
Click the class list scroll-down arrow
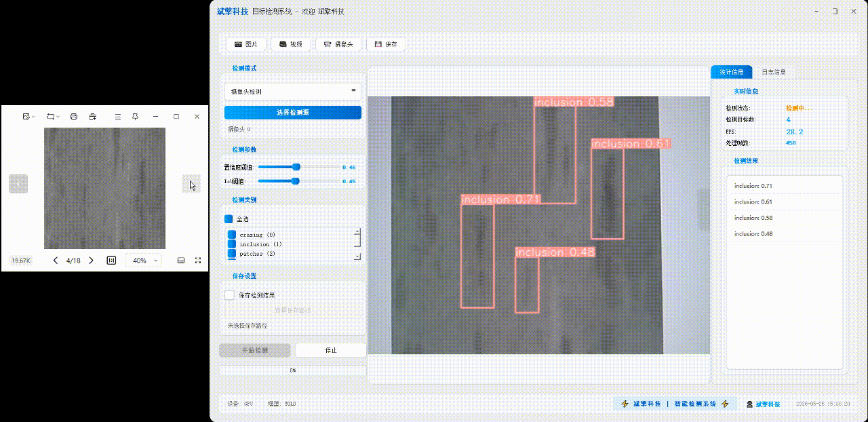(x=357, y=256)
